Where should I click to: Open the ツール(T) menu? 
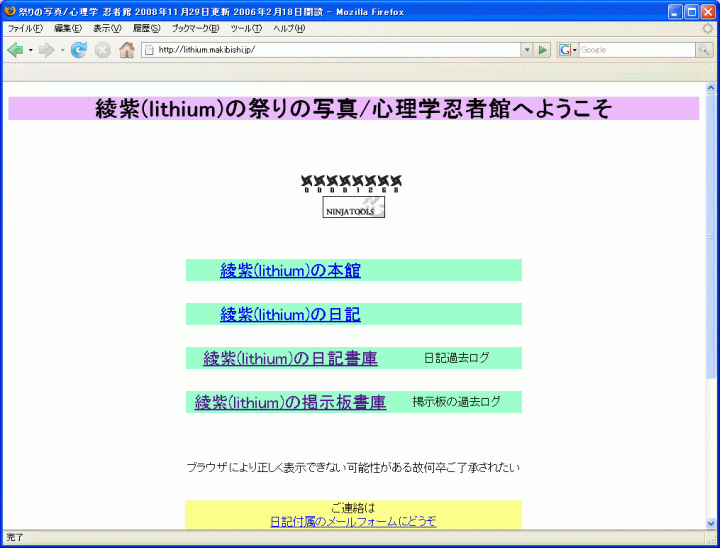tap(246, 28)
